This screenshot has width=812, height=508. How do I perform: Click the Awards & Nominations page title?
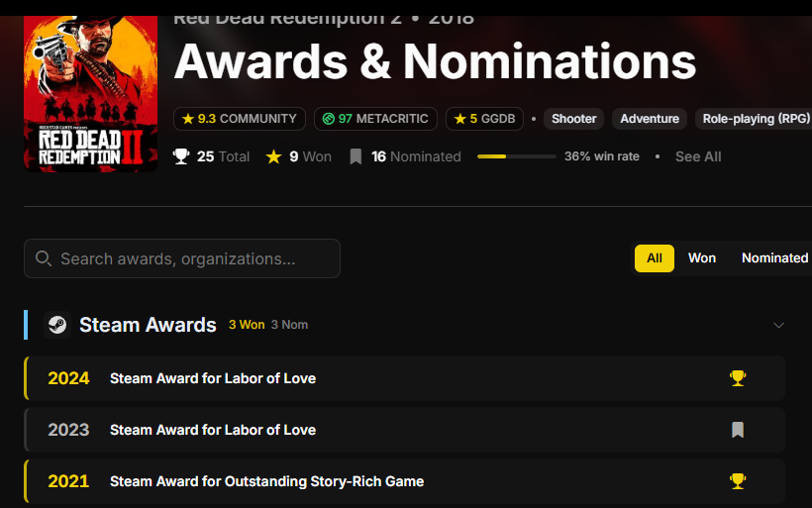pos(435,61)
